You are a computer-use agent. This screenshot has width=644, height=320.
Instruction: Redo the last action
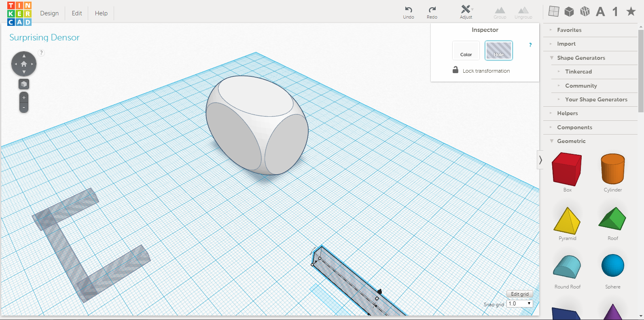432,13
